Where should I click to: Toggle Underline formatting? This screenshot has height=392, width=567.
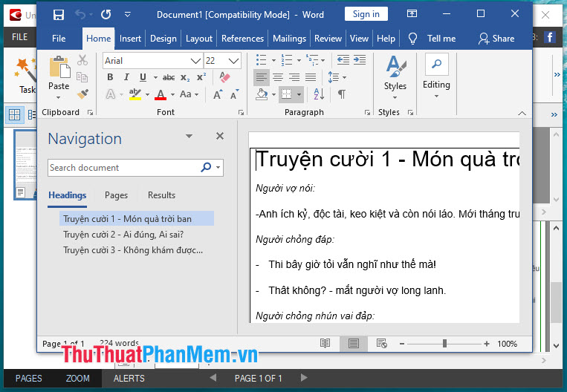pyautogui.click(x=143, y=77)
